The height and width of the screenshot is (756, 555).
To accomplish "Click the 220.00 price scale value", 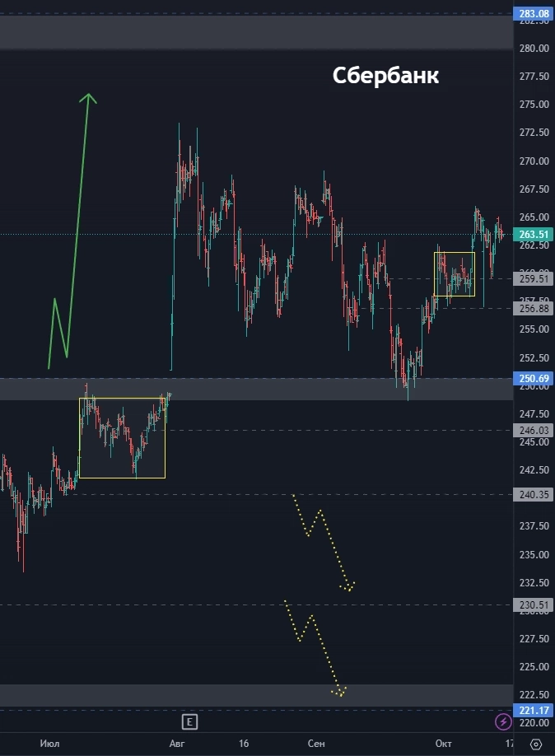I will (534, 723).
